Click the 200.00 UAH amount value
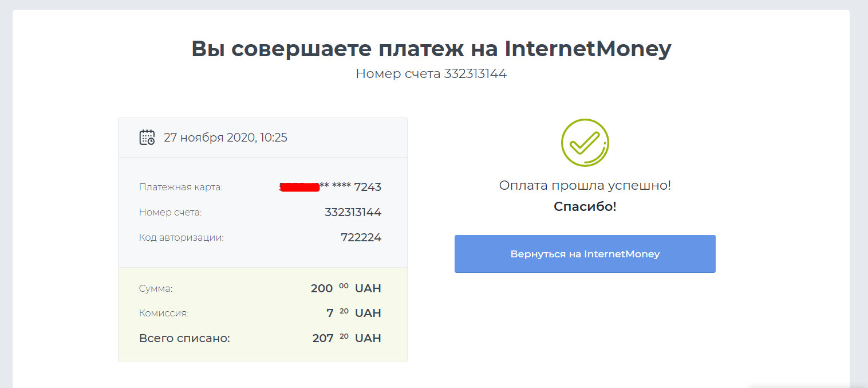868x388 pixels. [346, 288]
